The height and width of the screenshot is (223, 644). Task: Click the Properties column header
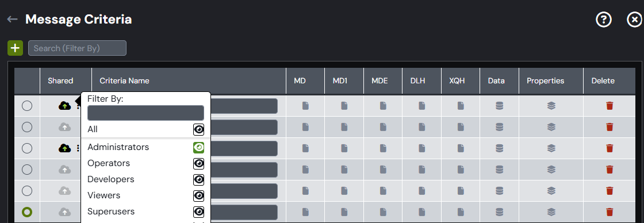click(546, 81)
